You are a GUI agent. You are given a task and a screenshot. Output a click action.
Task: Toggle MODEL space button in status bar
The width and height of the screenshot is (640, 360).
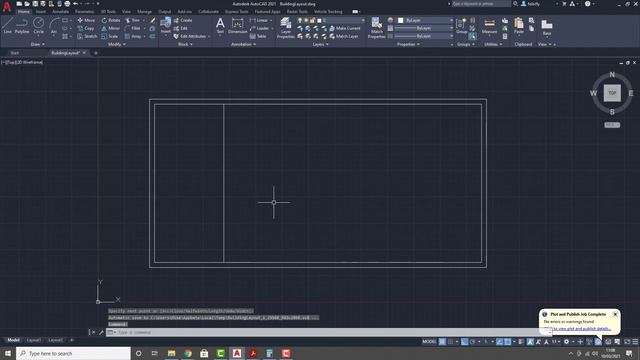pos(429,342)
